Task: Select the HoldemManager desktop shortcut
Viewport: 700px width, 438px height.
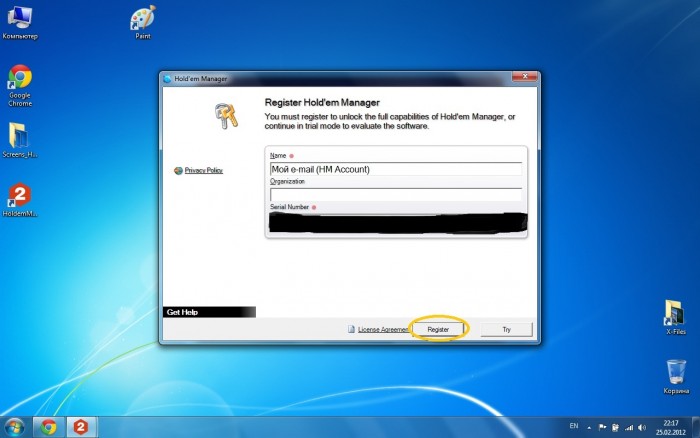Action: pyautogui.click(x=20, y=200)
